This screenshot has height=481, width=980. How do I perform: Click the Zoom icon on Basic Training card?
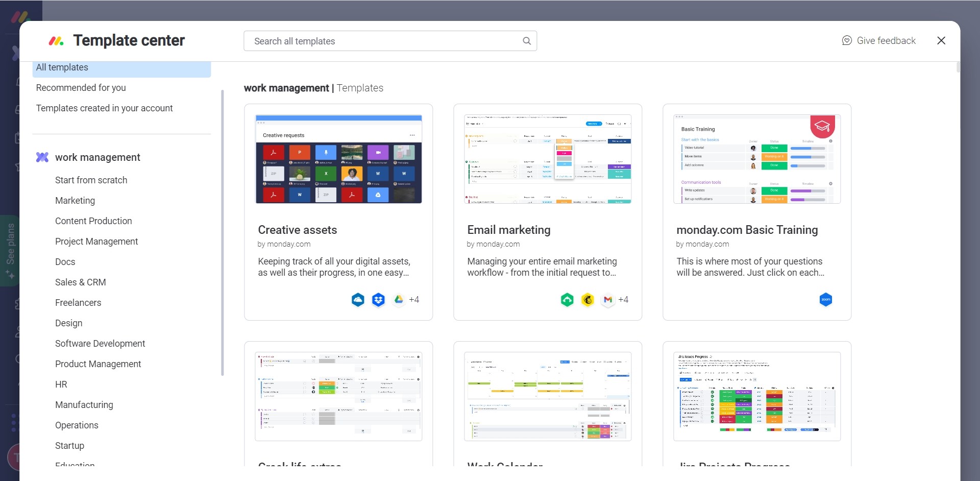tap(825, 300)
